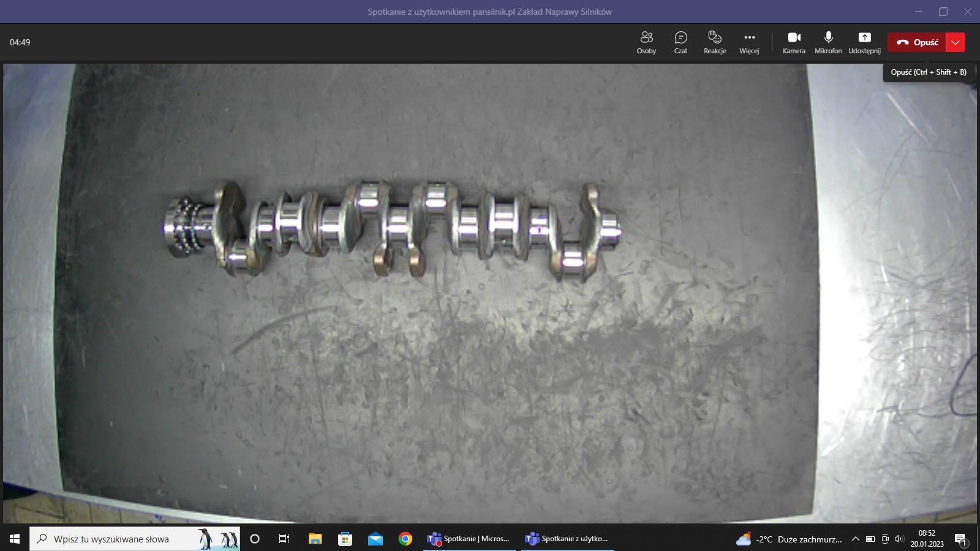Leave the meeting with Opuść button
Image resolution: width=980 pixels, height=551 pixels.
pyautogui.click(x=917, y=42)
